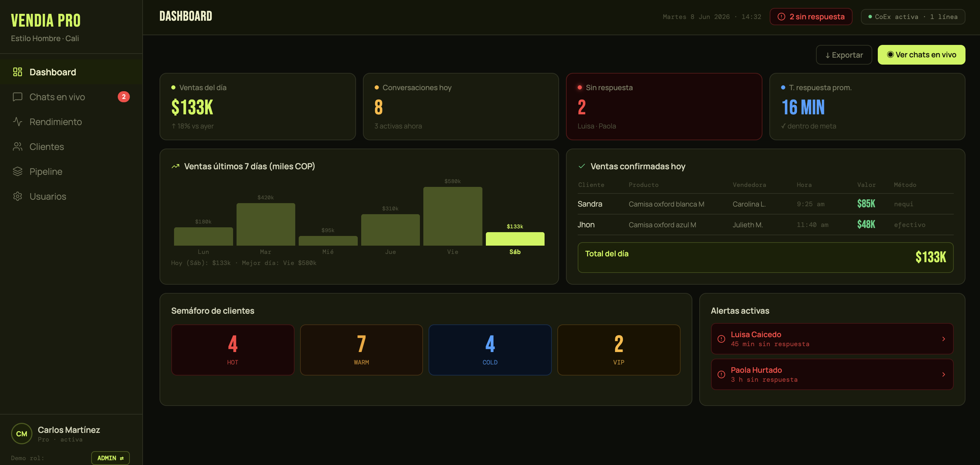Screen dimensions: 980x465
Task: Click the efectivo payment method cell
Action: pyautogui.click(x=909, y=225)
